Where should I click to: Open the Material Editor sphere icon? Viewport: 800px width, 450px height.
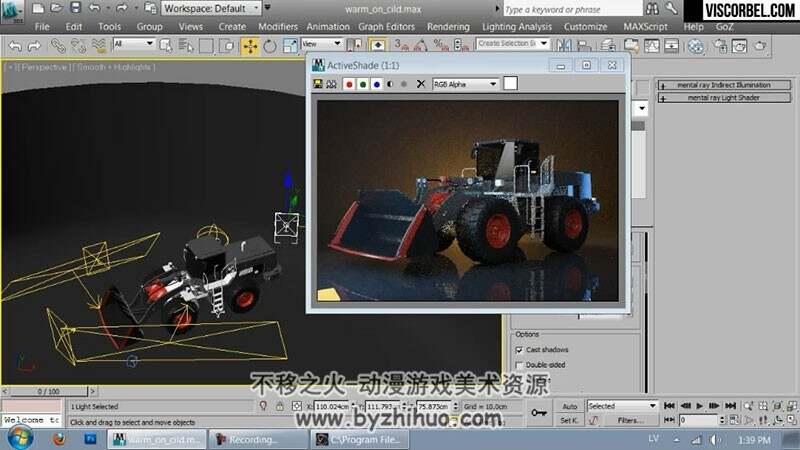[696, 46]
